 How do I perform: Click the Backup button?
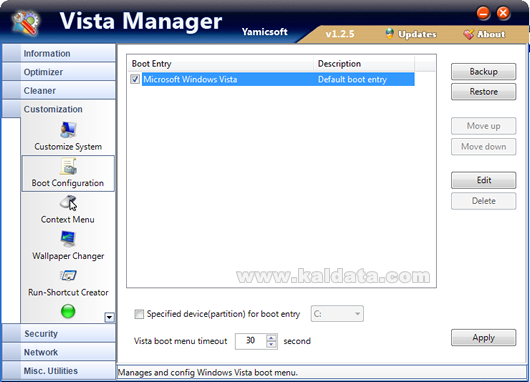pos(483,72)
